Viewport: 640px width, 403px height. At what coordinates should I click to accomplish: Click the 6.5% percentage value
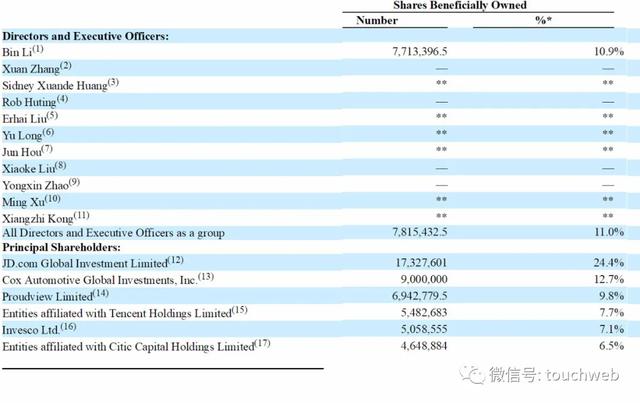pyautogui.click(x=611, y=346)
